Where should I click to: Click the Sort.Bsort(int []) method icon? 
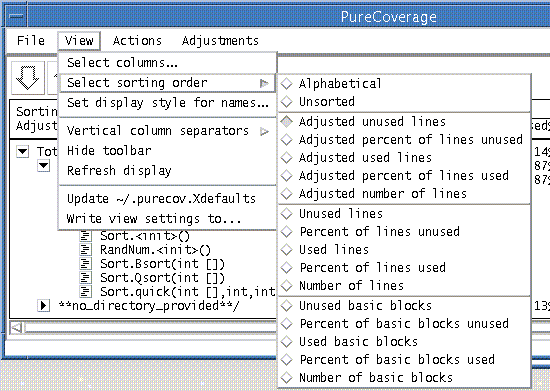pyautogui.click(x=85, y=264)
